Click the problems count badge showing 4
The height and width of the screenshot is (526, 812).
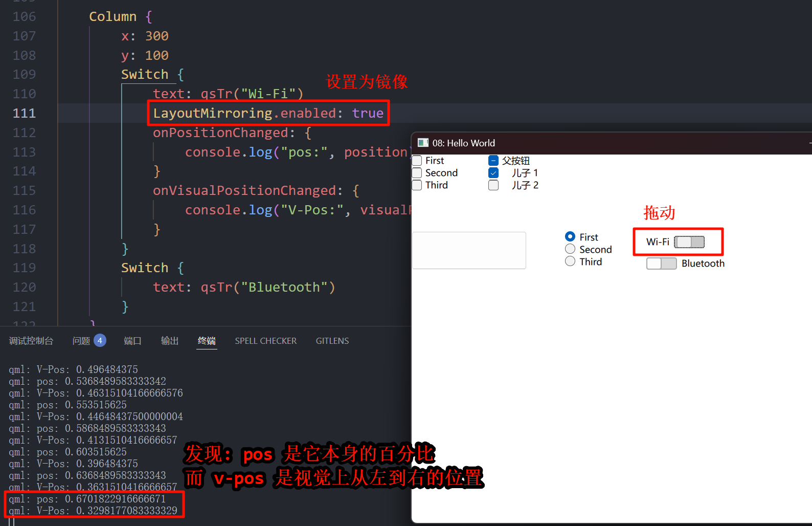click(x=100, y=341)
